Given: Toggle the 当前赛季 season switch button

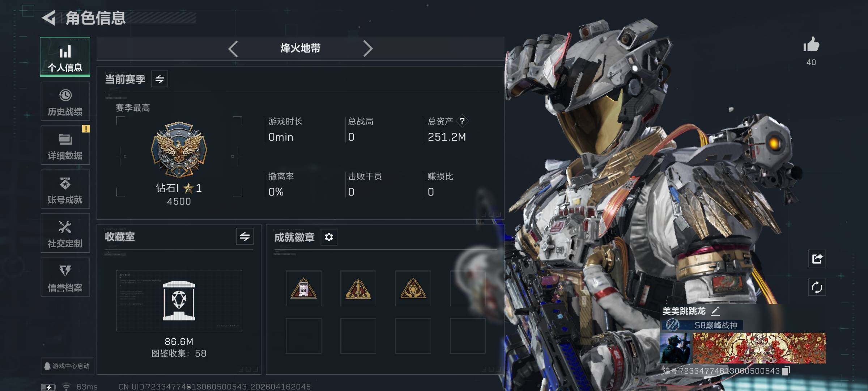Looking at the screenshot, I should click(159, 79).
